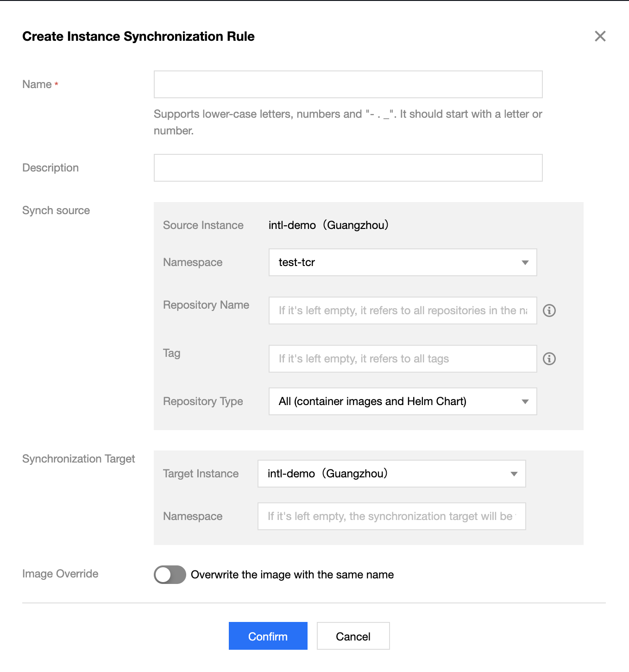The image size is (629, 672).
Task: Open the source Namespace dropdown showing test-tcr
Action: point(394,262)
